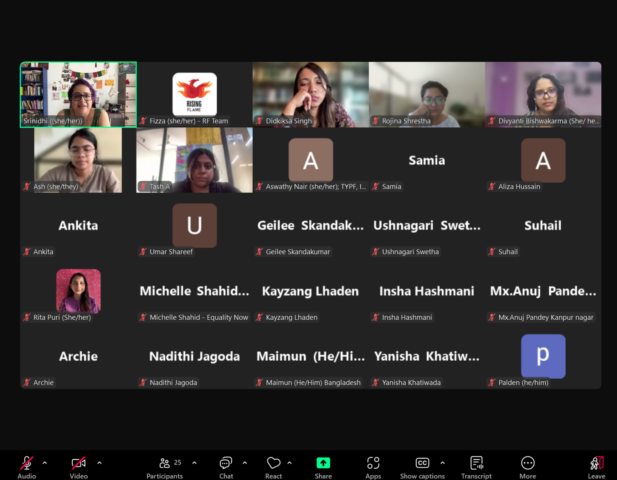Click the green Share screen button
This screenshot has width=617, height=480.
point(323,463)
